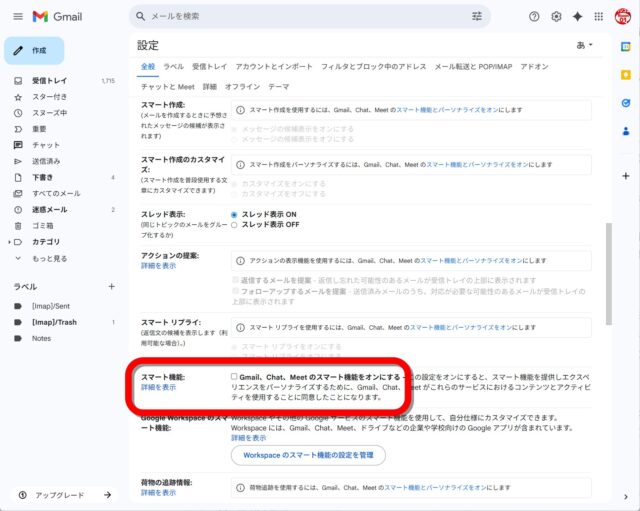Image resolution: width=640 pixels, height=511 pixels.
Task: Get add-ons with the plus icon
Action: click(x=625, y=176)
